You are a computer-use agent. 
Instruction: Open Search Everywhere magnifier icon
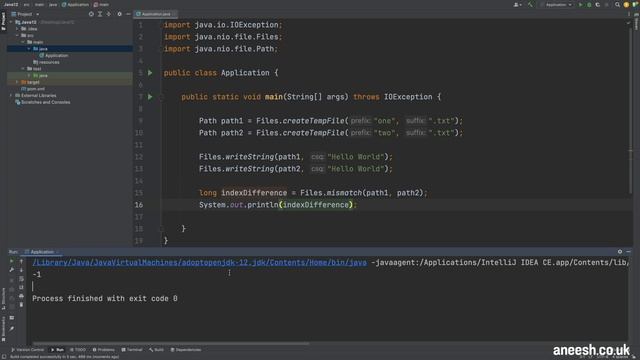tap(618, 5)
